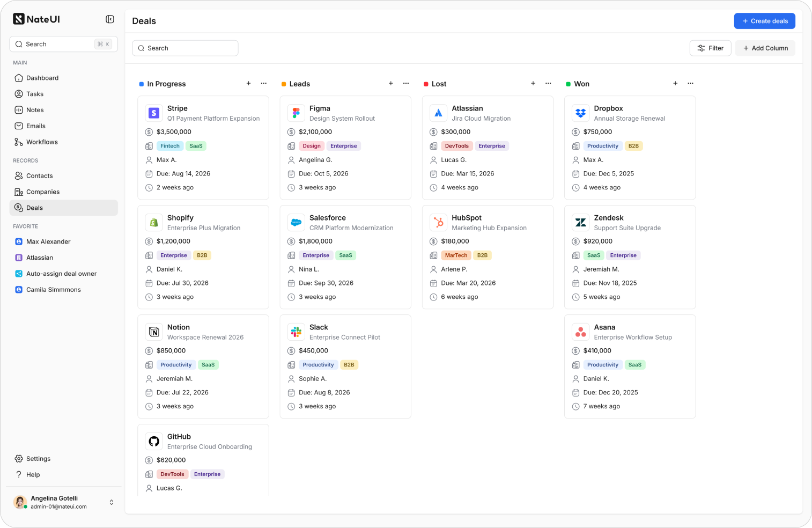Click the Slack logo icon
The image size is (812, 528).
296,332
